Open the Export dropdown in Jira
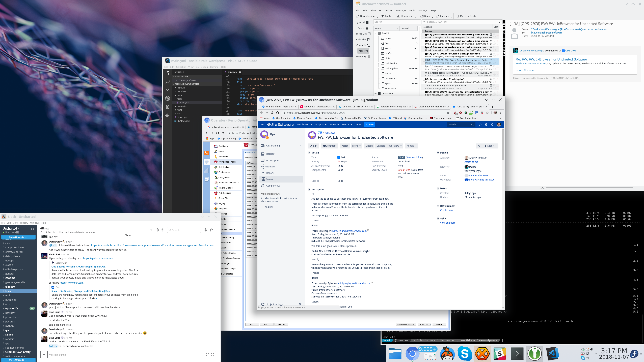 pos(491,146)
